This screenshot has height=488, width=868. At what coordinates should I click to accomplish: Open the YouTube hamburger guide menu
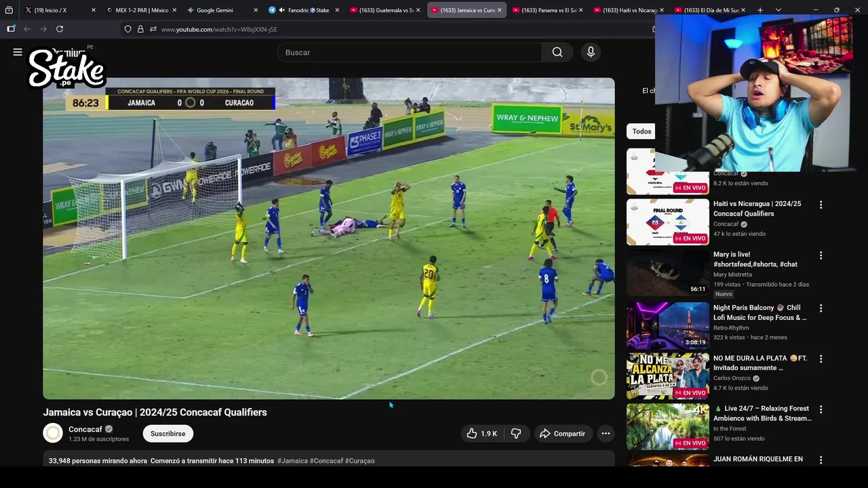18,52
